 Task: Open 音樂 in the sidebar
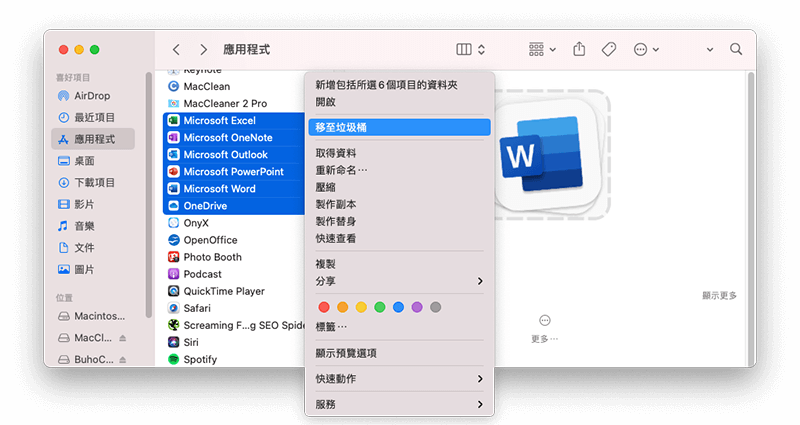pyautogui.click(x=93, y=226)
